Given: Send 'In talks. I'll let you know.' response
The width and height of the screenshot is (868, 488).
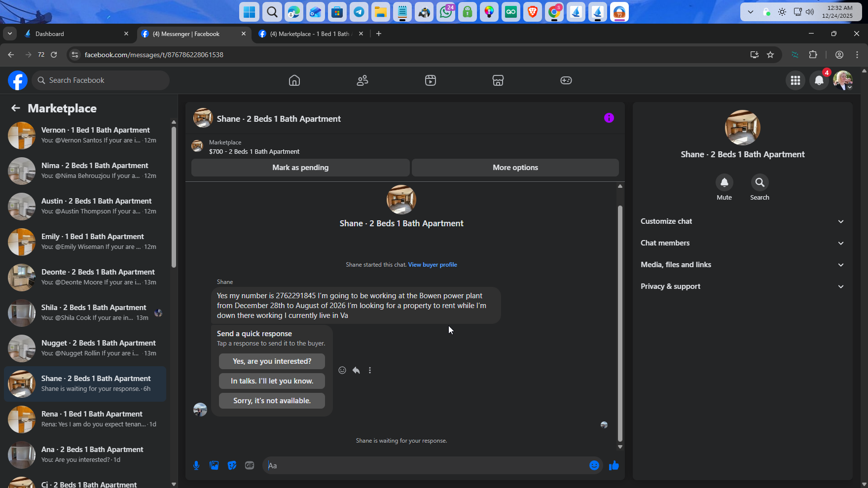Looking at the screenshot, I should (x=272, y=381).
